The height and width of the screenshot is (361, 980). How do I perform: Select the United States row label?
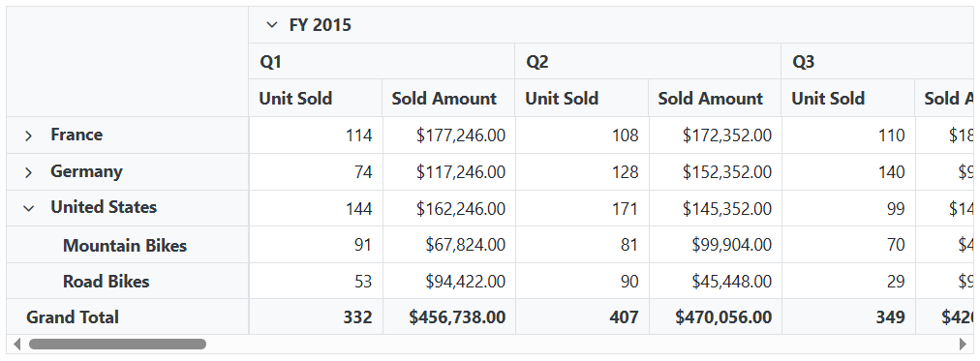point(103,207)
